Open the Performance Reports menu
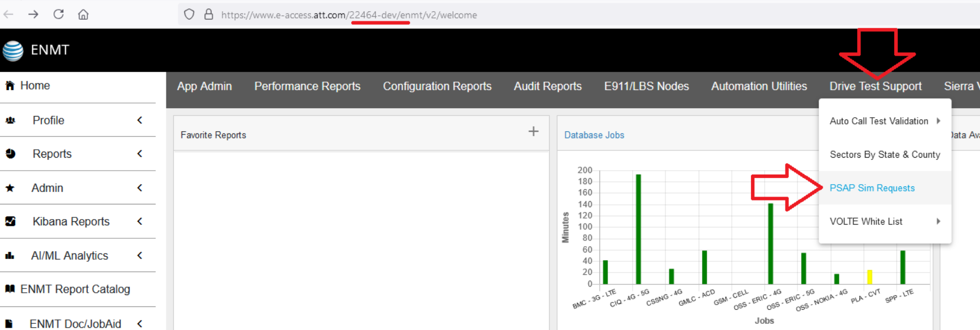Viewport: 980px width, 330px height. tap(307, 86)
